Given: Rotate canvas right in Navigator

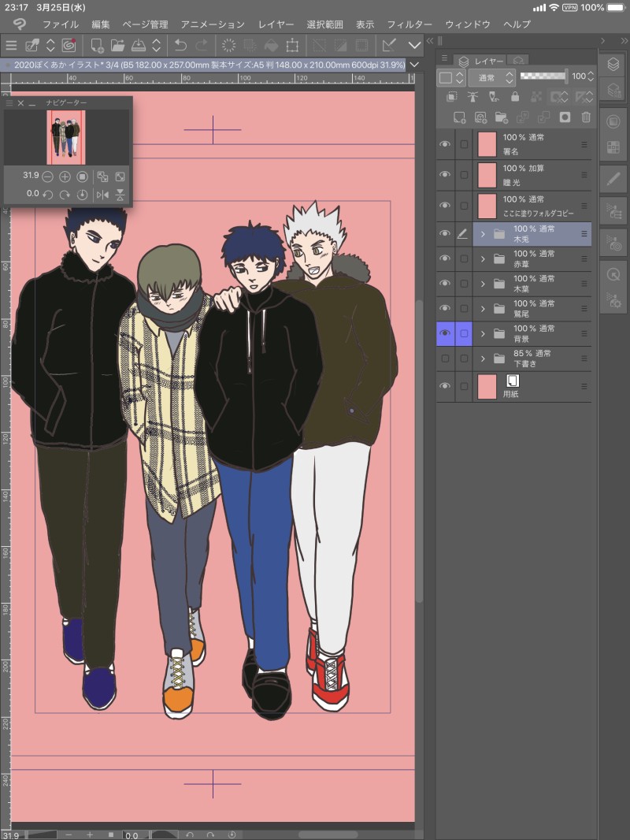Looking at the screenshot, I should tap(65, 195).
